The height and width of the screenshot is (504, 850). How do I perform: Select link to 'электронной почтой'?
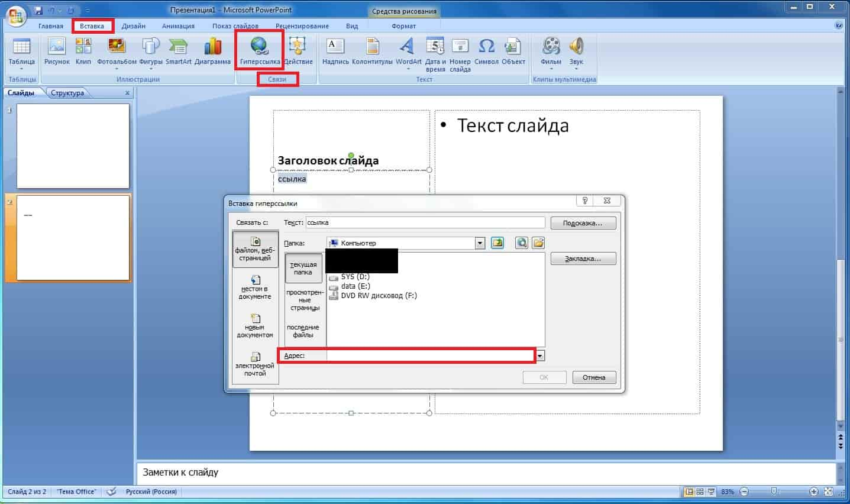(255, 364)
